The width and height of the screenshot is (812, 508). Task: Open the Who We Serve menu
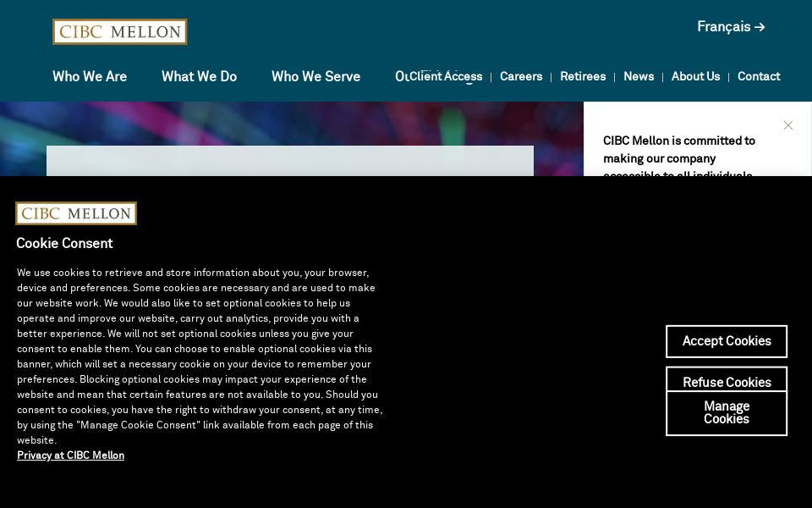315,76
